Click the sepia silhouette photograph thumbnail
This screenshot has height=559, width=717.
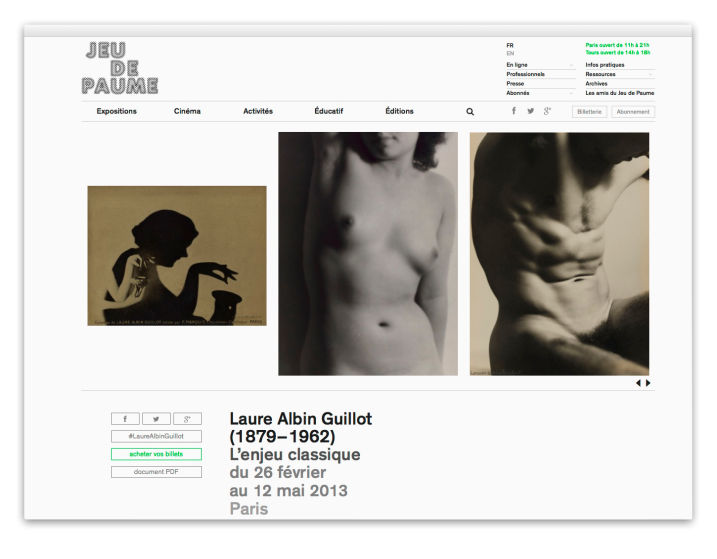(x=177, y=256)
